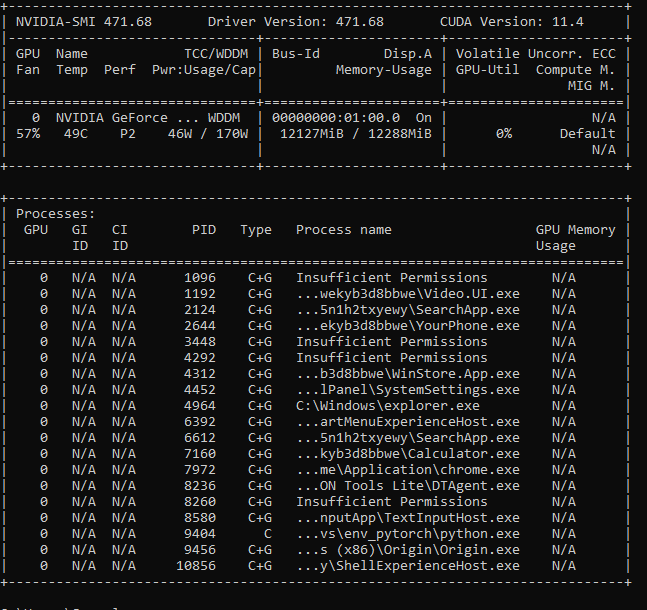Click the power usage 46W / 170W
647x610 pixels.
pyautogui.click(x=207, y=133)
